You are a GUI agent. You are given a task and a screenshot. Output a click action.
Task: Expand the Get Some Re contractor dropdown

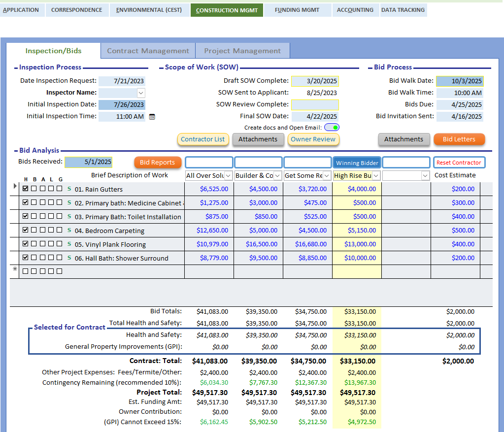[x=327, y=175]
